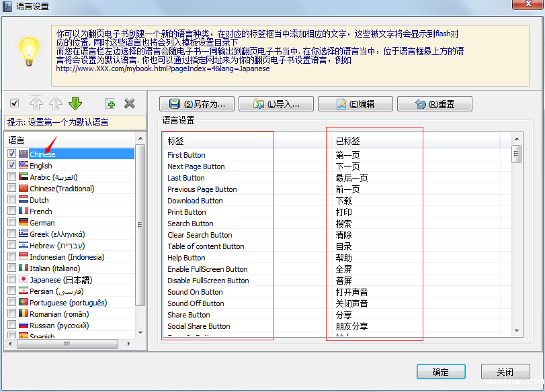The image size is (545, 392).
Task: Check the Japanese language checkbox
Action: pos(12,279)
